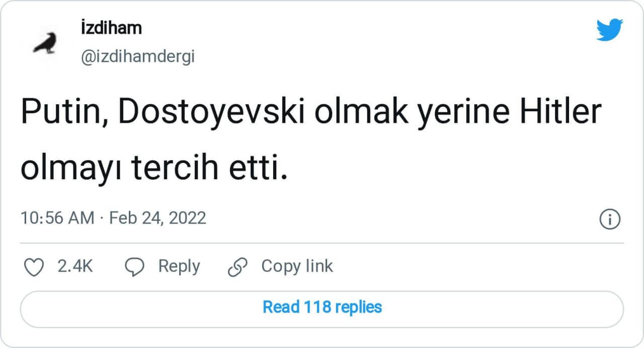
Task: Open the İzdiham display name
Action: [x=111, y=28]
